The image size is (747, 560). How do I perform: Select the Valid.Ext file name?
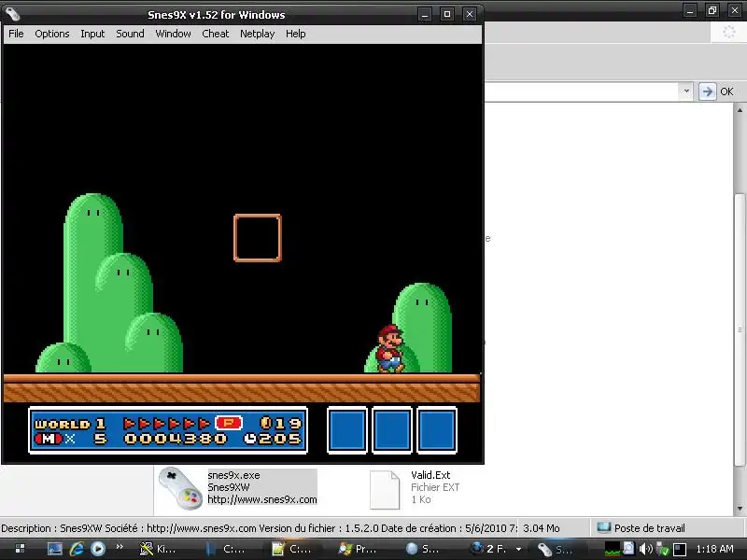pos(430,475)
